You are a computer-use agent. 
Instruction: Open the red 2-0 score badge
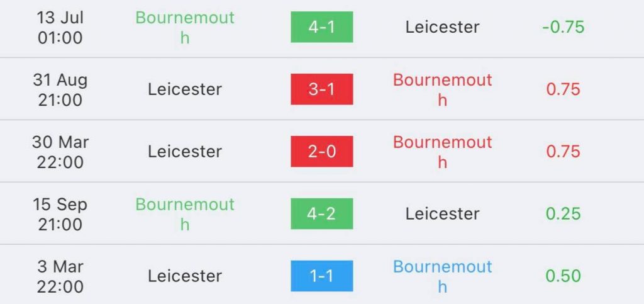[321, 151]
